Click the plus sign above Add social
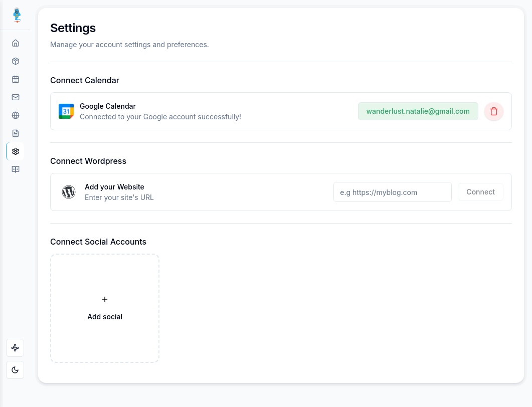The height and width of the screenshot is (407, 532). click(105, 299)
